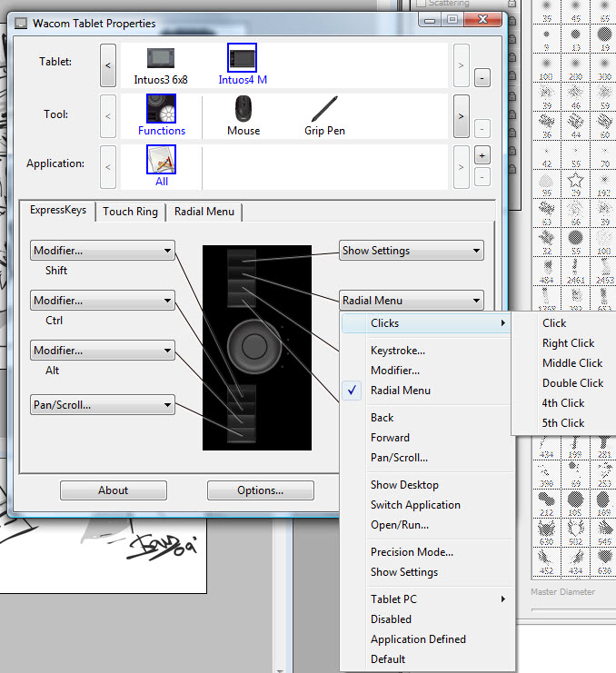
Task: Adjust the Master Diameter slider
Action: 573,609
